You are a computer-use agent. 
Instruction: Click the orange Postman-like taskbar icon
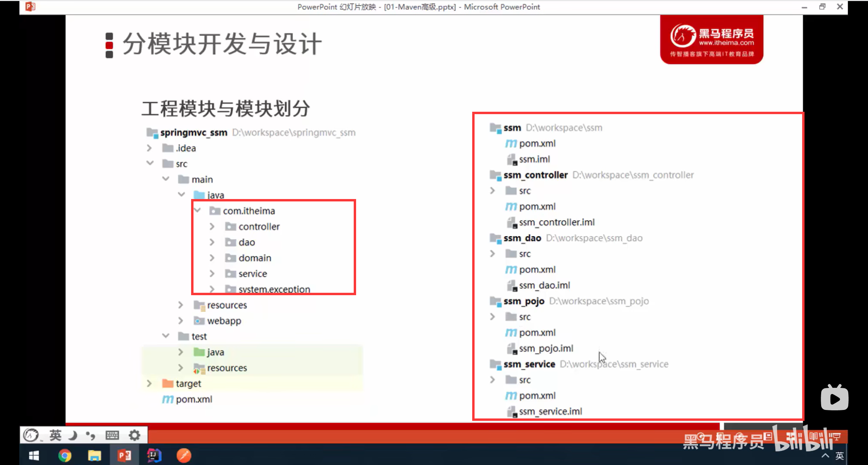(184, 455)
